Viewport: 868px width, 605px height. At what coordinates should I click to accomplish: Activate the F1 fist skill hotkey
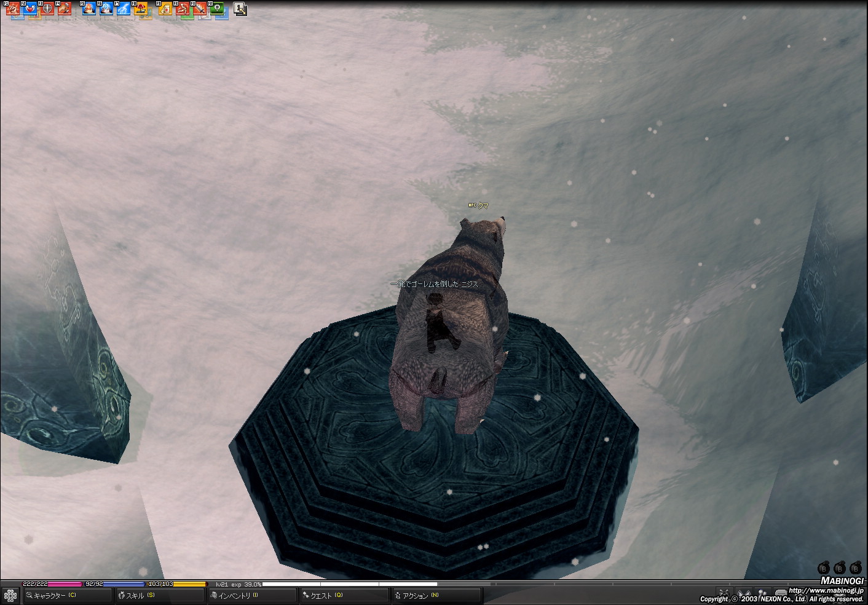click(14, 9)
